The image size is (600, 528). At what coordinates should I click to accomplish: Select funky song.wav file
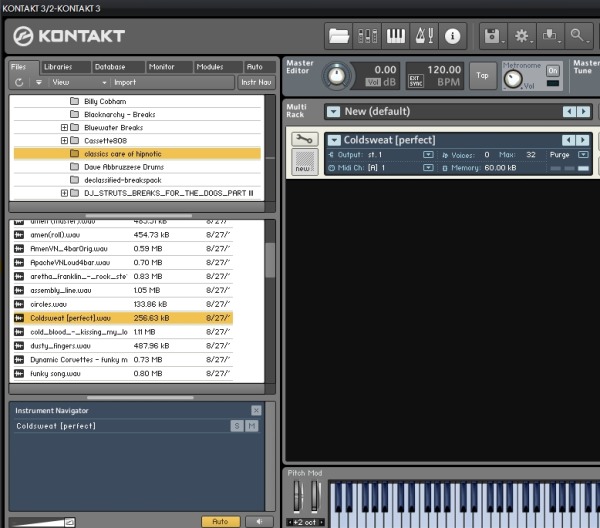click(123, 373)
